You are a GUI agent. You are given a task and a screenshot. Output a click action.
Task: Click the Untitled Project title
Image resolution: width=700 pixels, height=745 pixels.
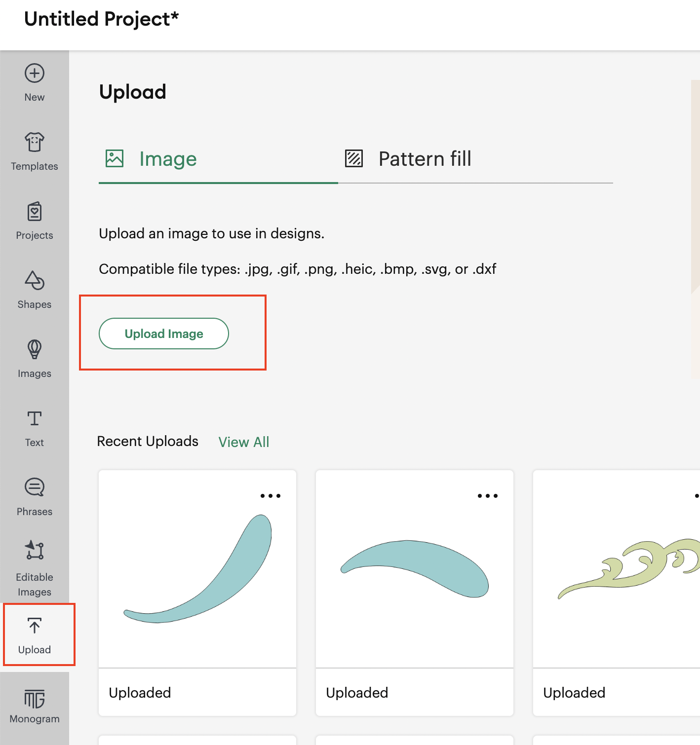coord(101,19)
